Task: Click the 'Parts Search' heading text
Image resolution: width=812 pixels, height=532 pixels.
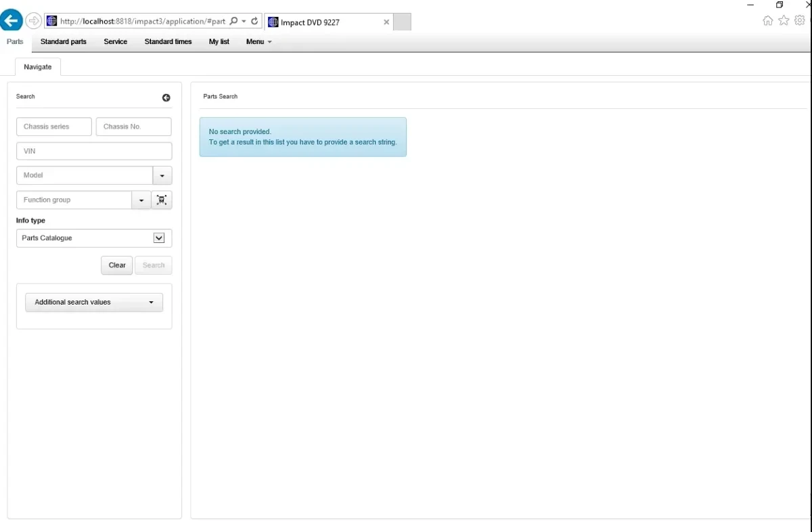Action: click(221, 97)
